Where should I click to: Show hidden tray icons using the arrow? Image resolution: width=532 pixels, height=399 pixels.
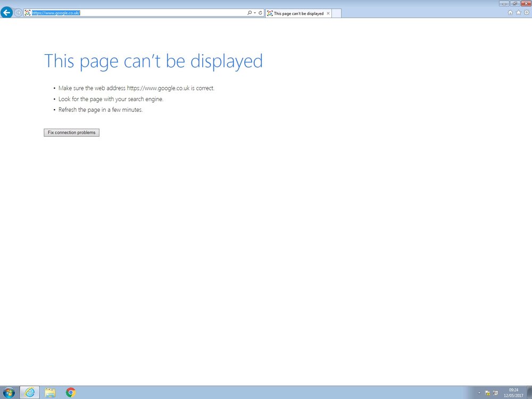tap(479, 393)
